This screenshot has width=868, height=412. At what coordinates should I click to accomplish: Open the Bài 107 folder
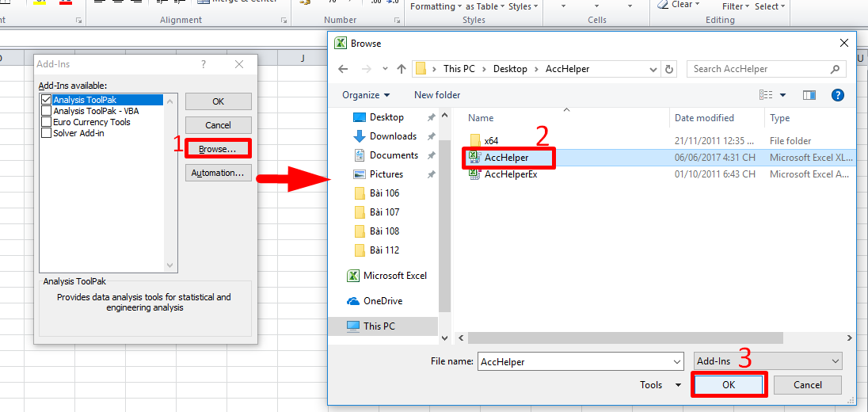click(384, 212)
